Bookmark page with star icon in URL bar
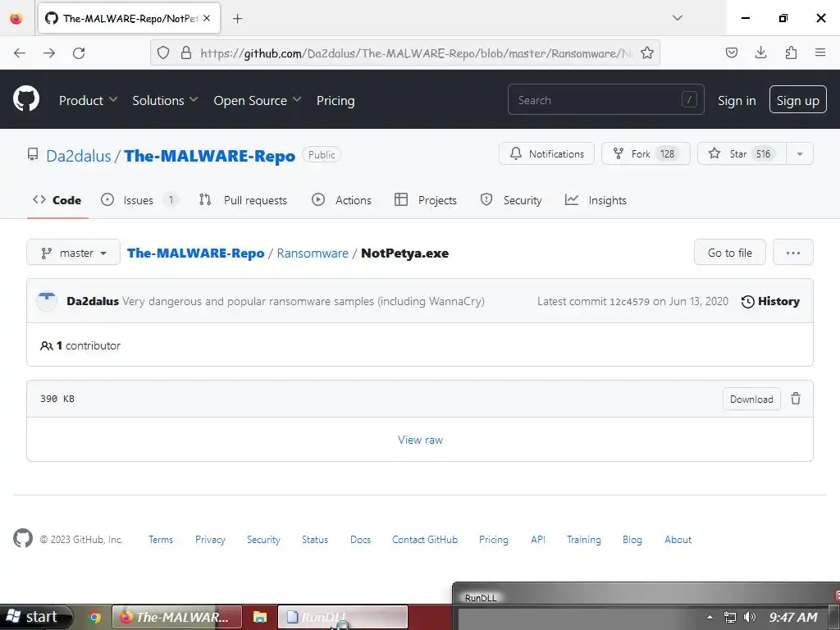This screenshot has width=840, height=630. click(x=647, y=52)
